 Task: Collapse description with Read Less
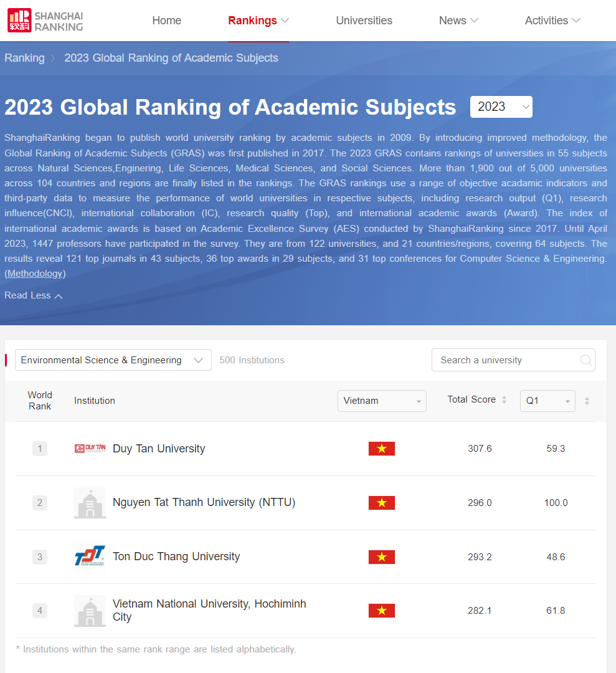click(34, 295)
